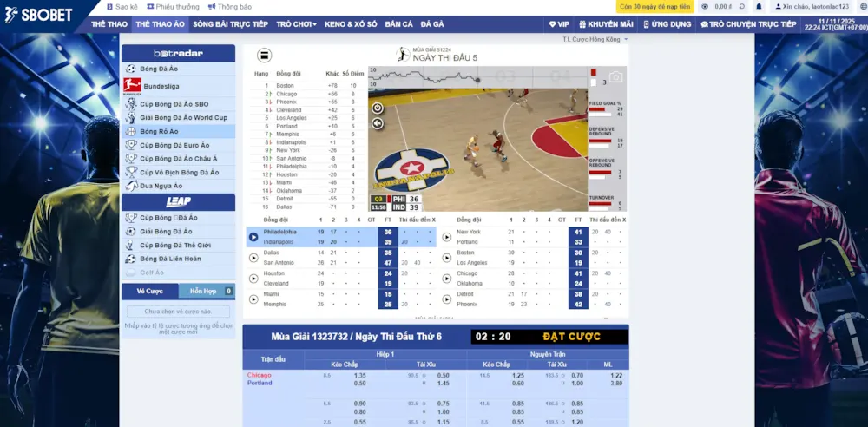868x427 pixels.
Task: Expand the TRÒ CHƠI menu
Action: (296, 24)
